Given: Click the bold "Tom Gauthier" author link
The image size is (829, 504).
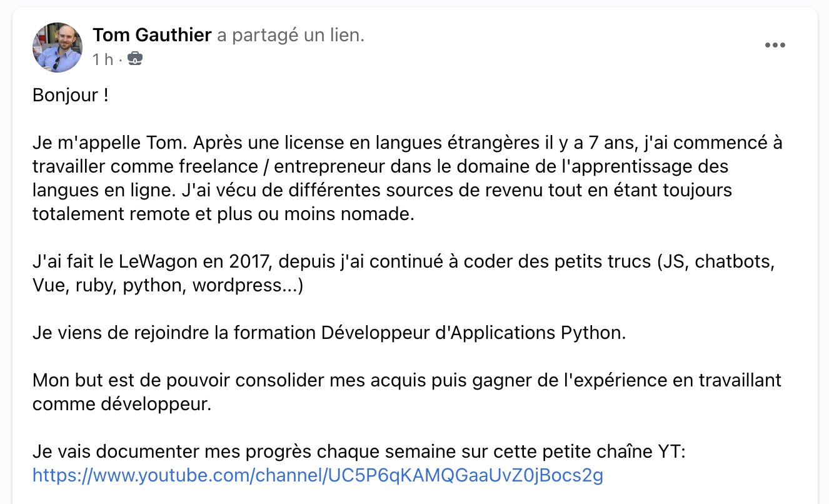Looking at the screenshot, I should click(x=151, y=35).
